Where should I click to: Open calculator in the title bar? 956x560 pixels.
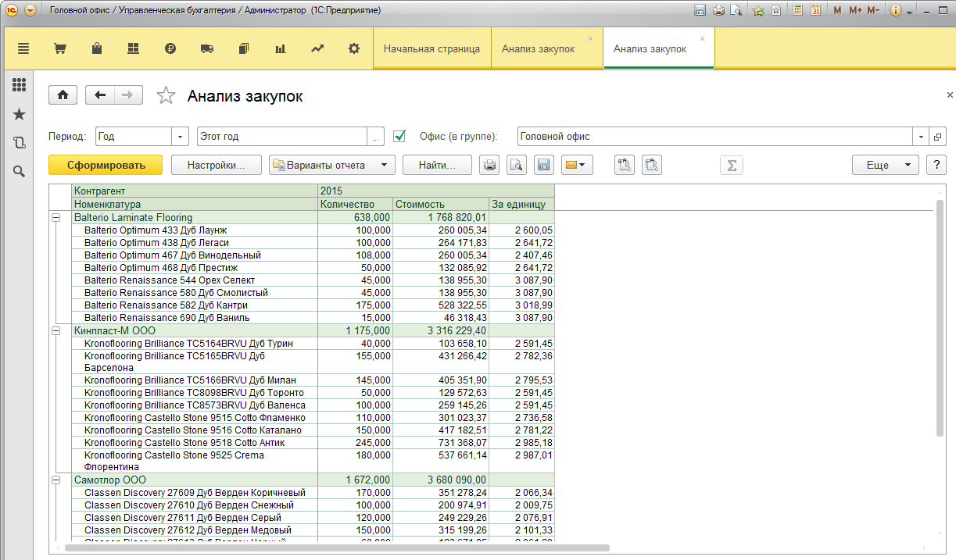pyautogui.click(x=798, y=11)
